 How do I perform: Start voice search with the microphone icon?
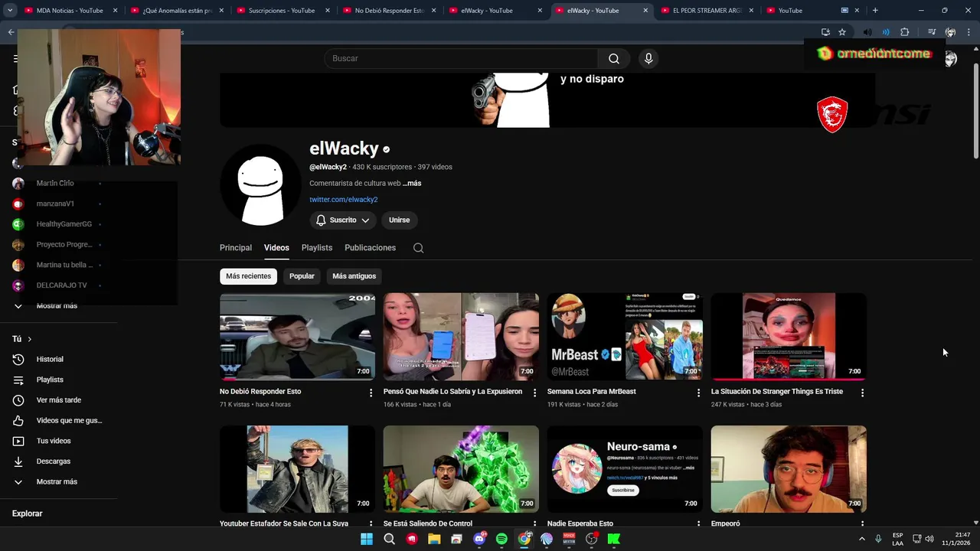click(648, 59)
